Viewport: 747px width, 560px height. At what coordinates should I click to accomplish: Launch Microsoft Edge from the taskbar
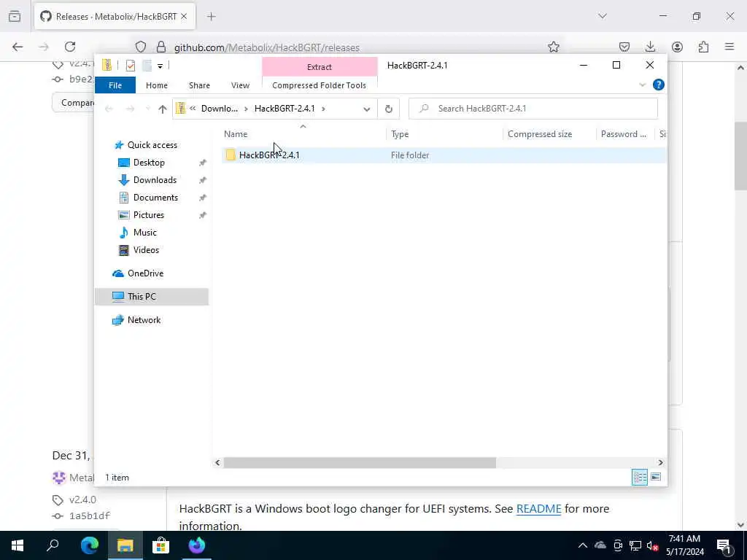89,545
